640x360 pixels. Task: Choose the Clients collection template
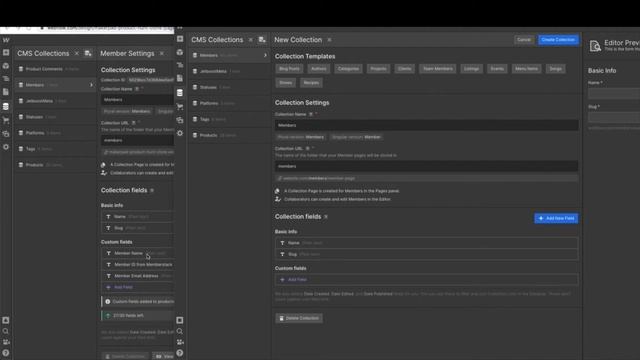[404, 69]
